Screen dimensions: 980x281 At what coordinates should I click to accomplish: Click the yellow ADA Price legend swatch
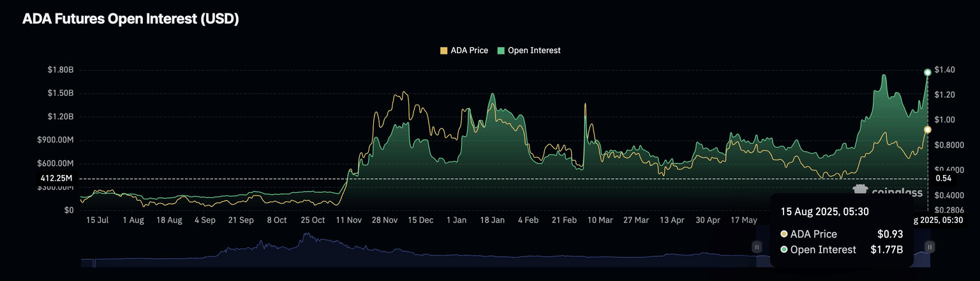coord(444,50)
